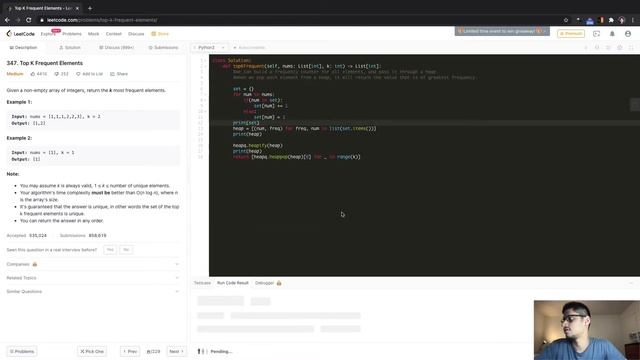This screenshot has height=360, width=640.
Task: Toggle editor fullscreen icon
Action: [x=631, y=48]
